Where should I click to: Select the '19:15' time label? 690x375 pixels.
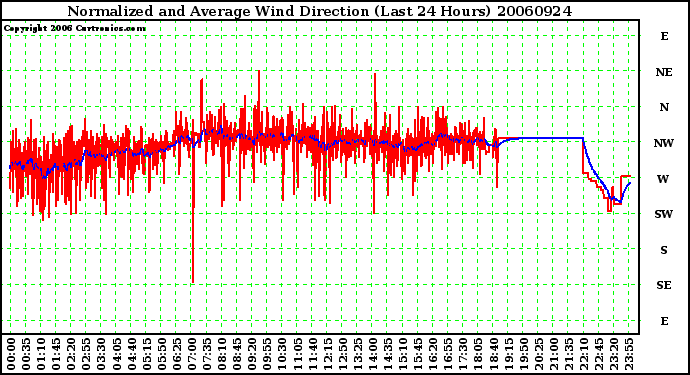coord(507,354)
